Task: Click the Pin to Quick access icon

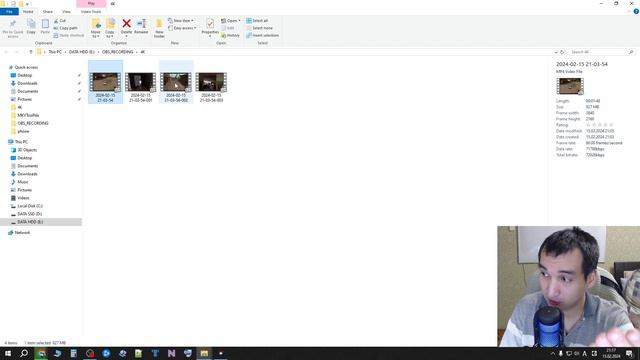Action: click(13, 28)
